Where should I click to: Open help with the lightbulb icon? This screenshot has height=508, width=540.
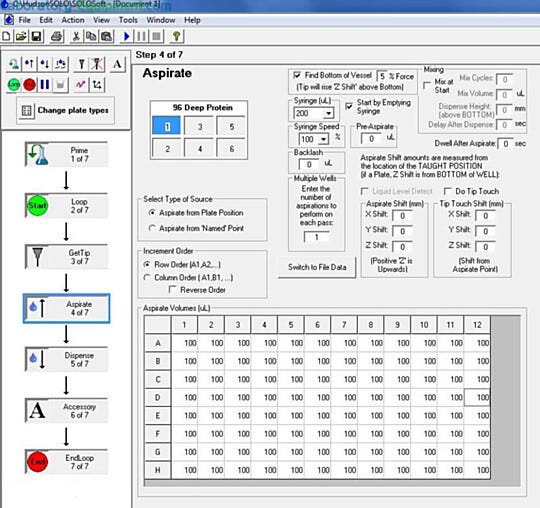[176, 36]
